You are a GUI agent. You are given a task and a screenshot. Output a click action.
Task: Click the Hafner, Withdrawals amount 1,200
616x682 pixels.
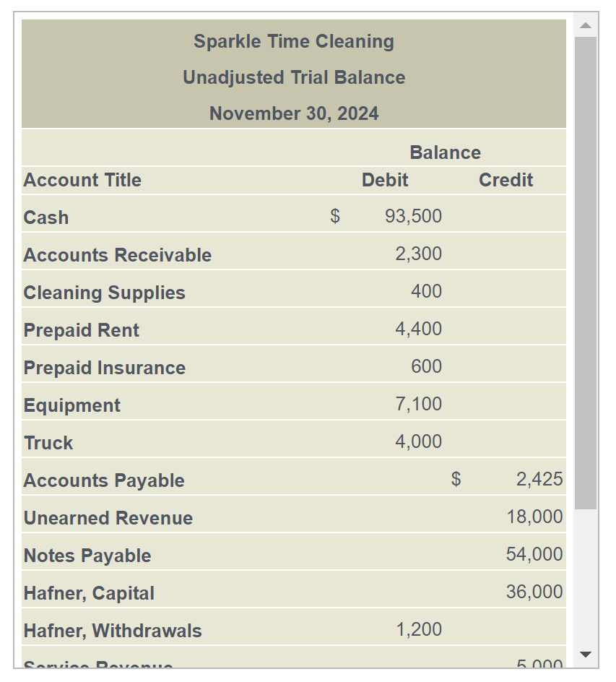tap(420, 629)
